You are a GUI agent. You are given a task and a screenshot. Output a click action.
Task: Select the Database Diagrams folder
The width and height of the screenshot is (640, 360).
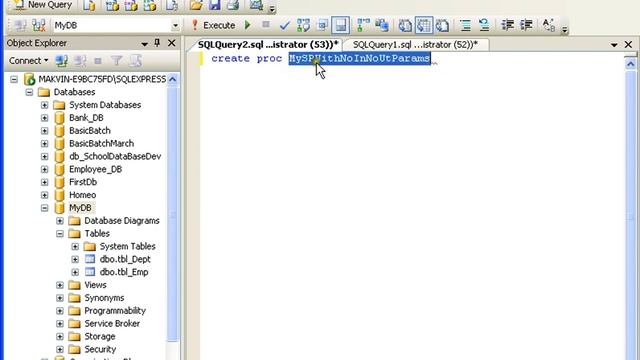pos(122,221)
